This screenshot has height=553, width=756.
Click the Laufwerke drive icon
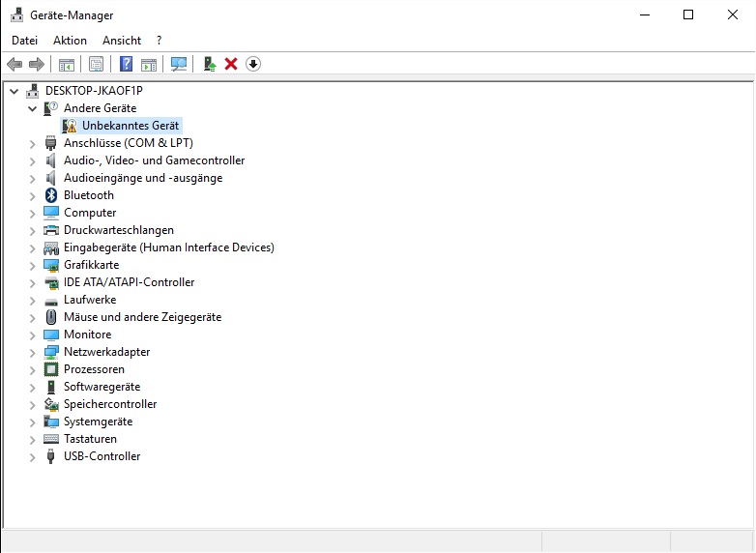coord(51,302)
